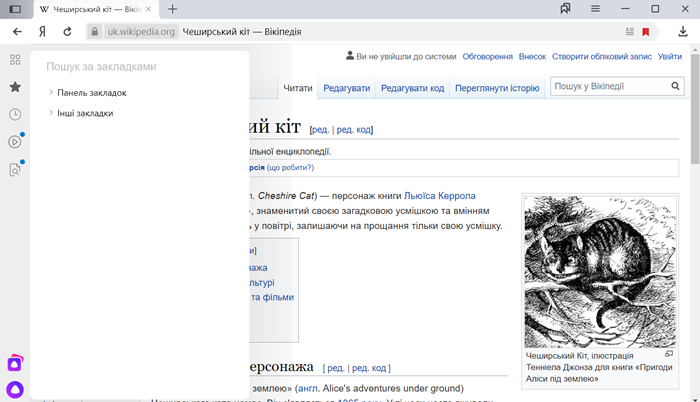The height and width of the screenshot is (402, 700).
Task: Open та фільми contents link
Action: coord(272,297)
